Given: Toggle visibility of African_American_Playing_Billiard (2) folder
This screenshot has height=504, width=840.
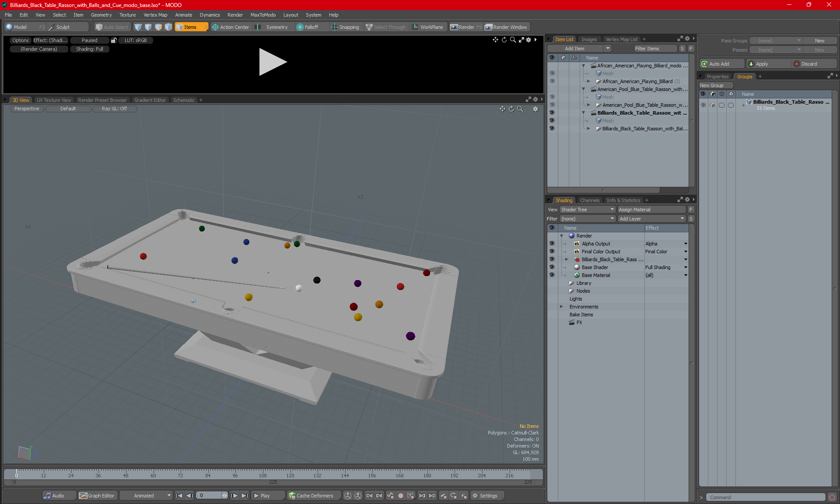Looking at the screenshot, I should click(x=552, y=81).
